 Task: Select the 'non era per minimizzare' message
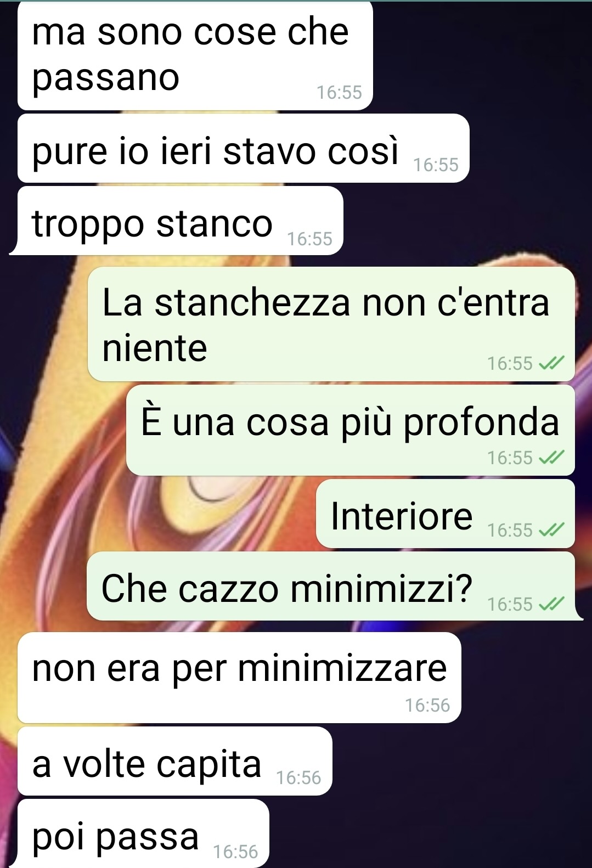point(239,678)
